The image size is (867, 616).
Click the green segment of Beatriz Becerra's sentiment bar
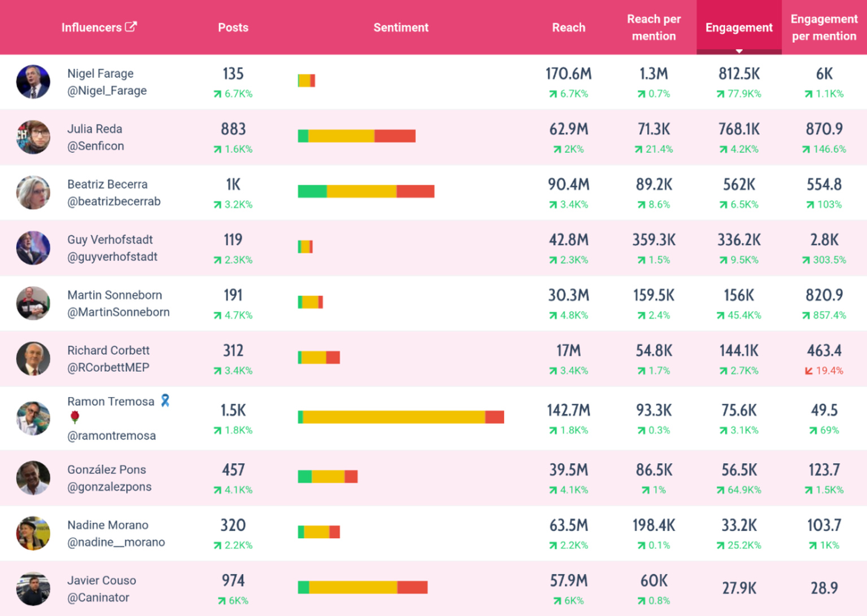(x=312, y=191)
